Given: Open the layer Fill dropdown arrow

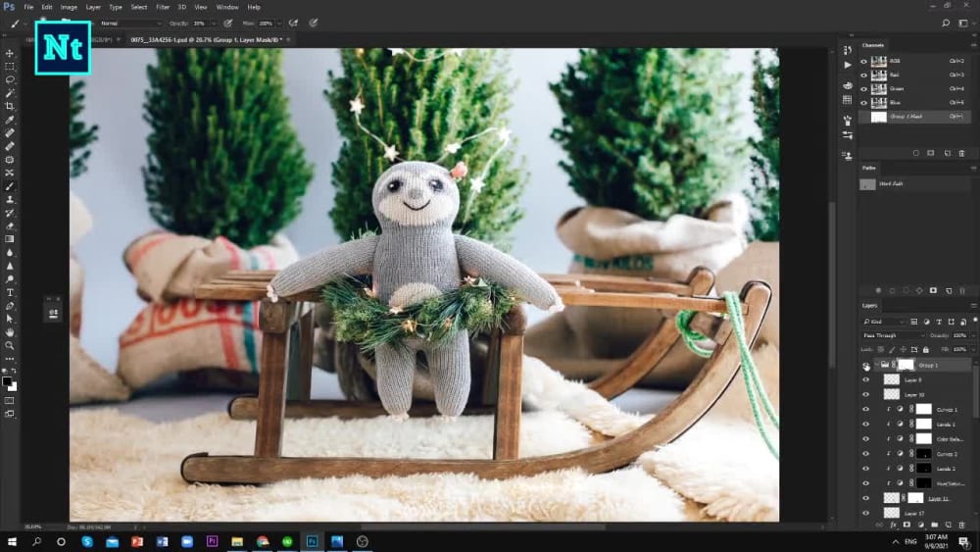Looking at the screenshot, I should (x=972, y=349).
